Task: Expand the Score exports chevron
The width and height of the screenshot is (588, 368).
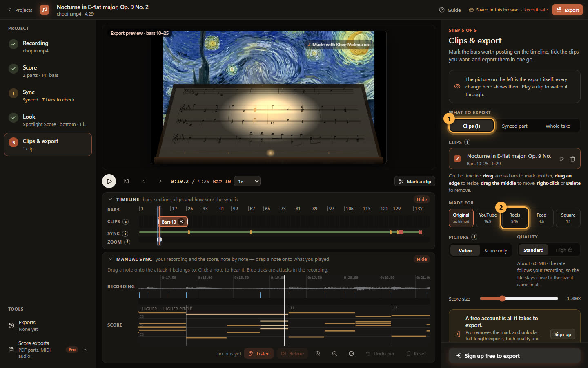Action: pos(85,350)
